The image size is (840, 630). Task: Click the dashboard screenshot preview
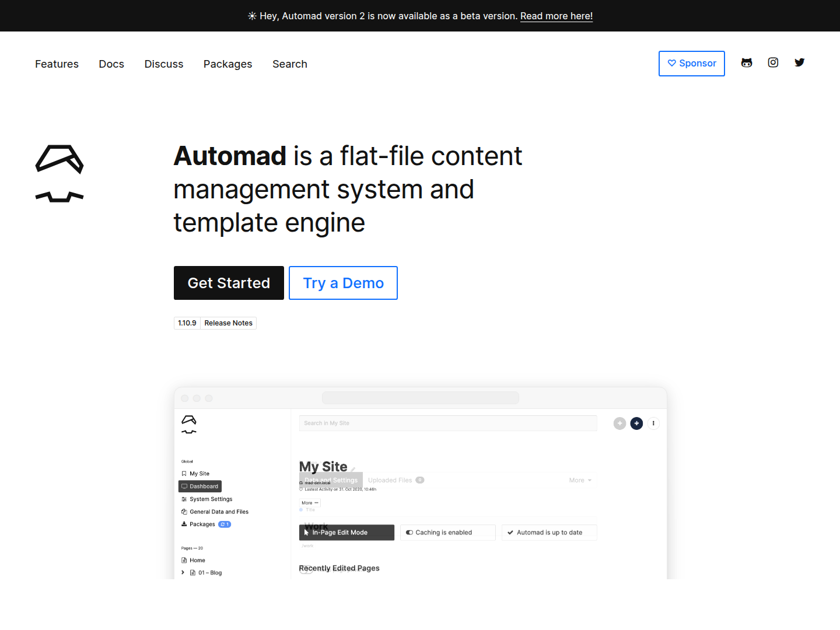pyautogui.click(x=421, y=483)
